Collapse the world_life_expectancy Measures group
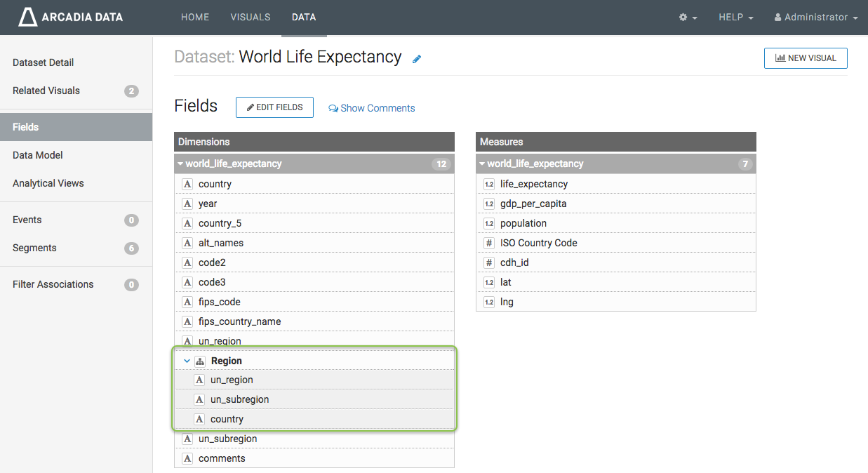 click(482, 164)
